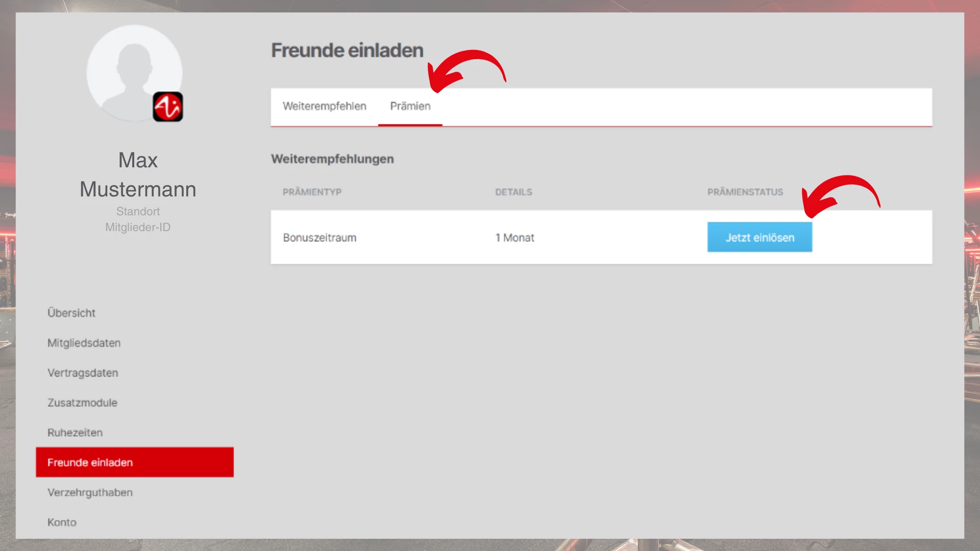Viewport: 980px width, 551px height.
Task: Open the Vertragsdaten menu entry
Action: pyautogui.click(x=83, y=373)
